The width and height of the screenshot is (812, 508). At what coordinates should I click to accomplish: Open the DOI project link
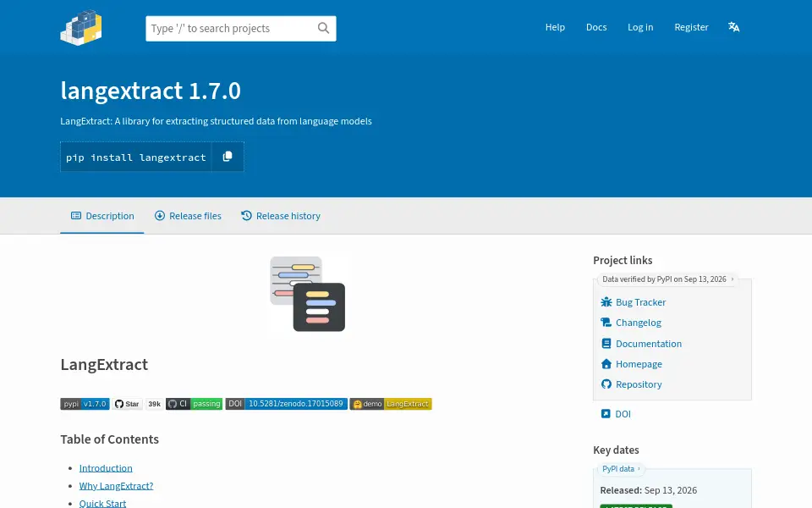[x=623, y=414]
